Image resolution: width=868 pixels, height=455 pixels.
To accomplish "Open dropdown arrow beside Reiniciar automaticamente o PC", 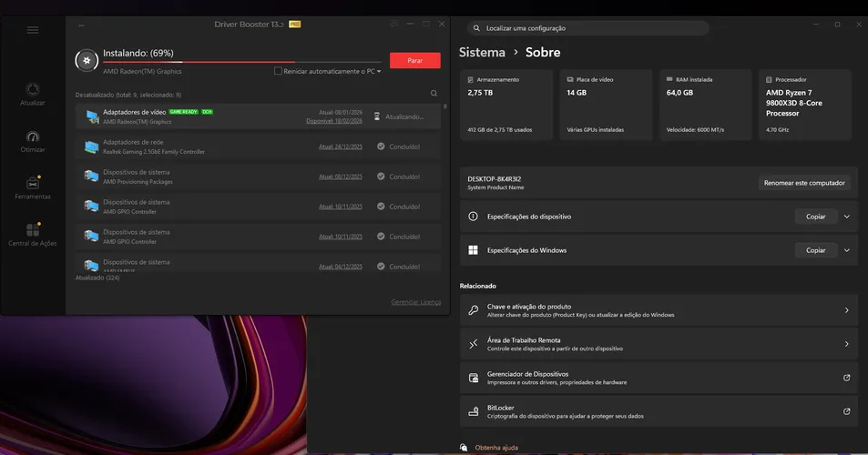I will coord(379,71).
